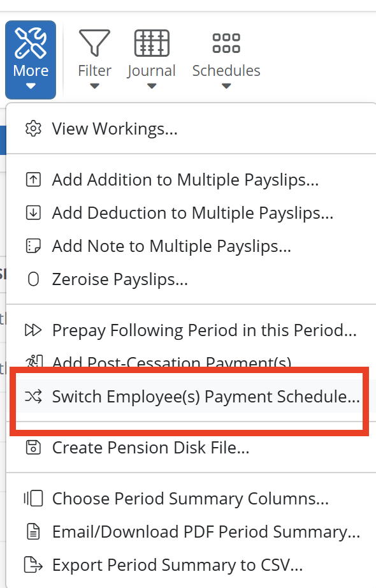376x588 pixels.
Task: Expand the Journal dropdown arrow
Action: [x=152, y=86]
